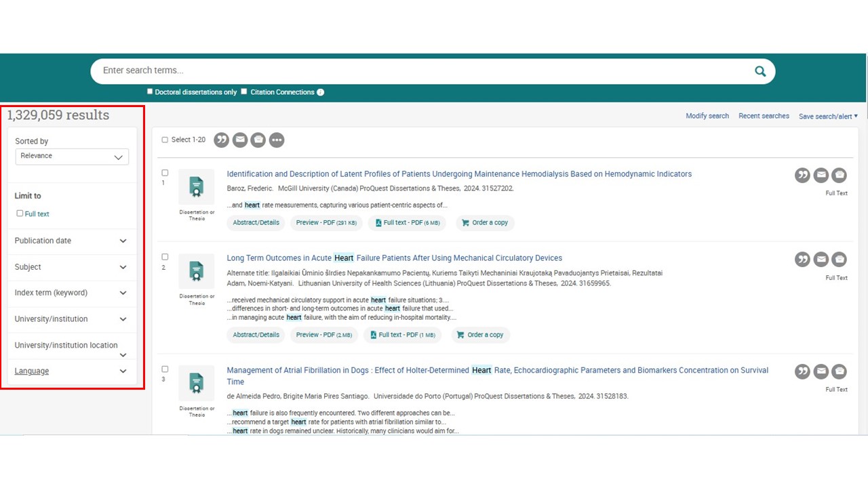Expand the Publication date filter

[x=71, y=241]
